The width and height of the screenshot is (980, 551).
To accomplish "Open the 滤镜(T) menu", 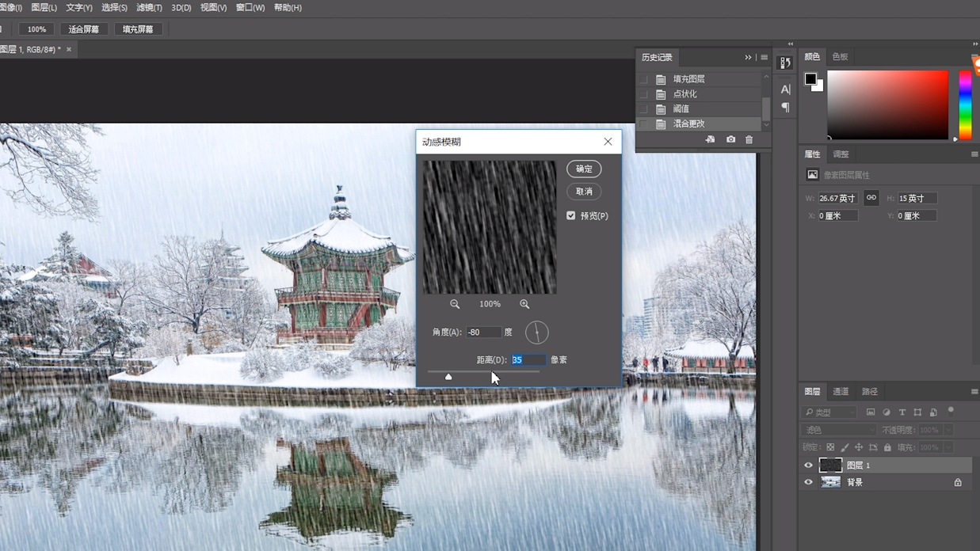I will coord(149,8).
